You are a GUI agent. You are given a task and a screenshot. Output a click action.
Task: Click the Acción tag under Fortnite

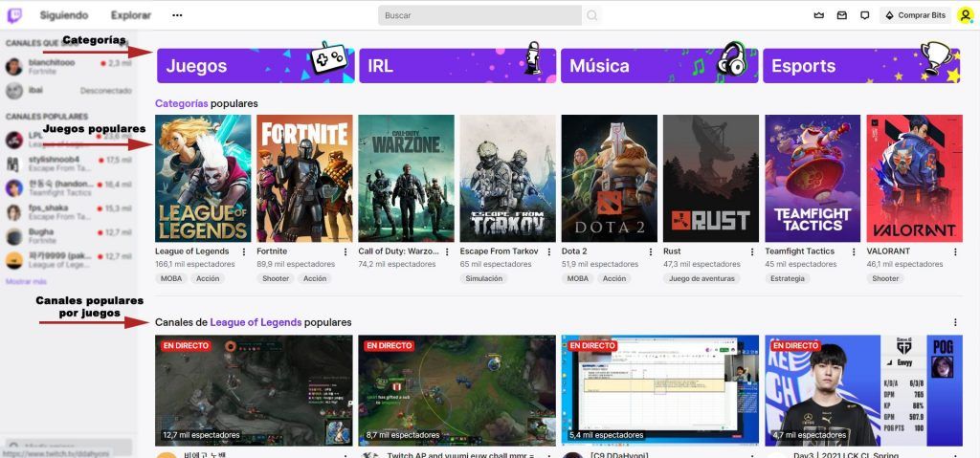(314, 278)
